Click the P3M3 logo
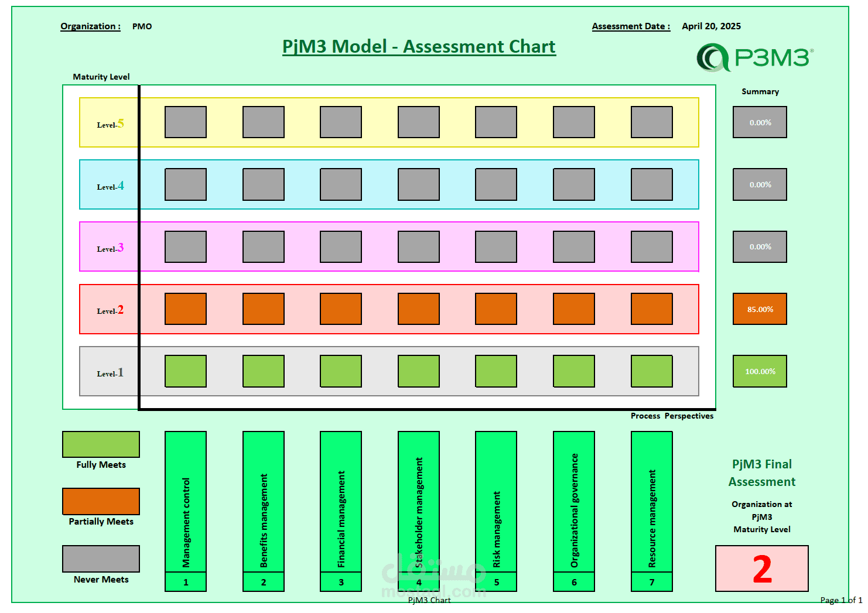Viewport: 868px width, 613px height. tap(755, 57)
